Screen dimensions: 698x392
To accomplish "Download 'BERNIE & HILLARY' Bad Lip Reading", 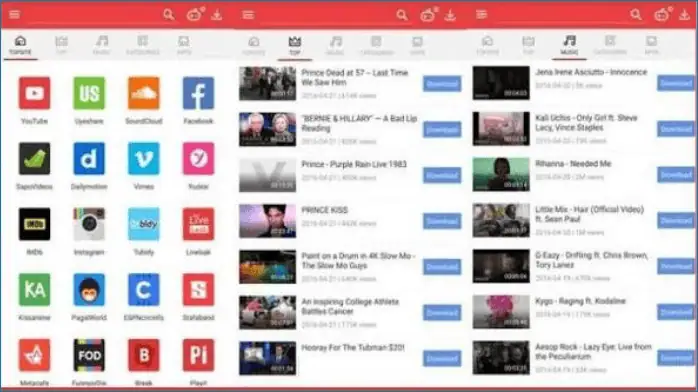I will (442, 130).
